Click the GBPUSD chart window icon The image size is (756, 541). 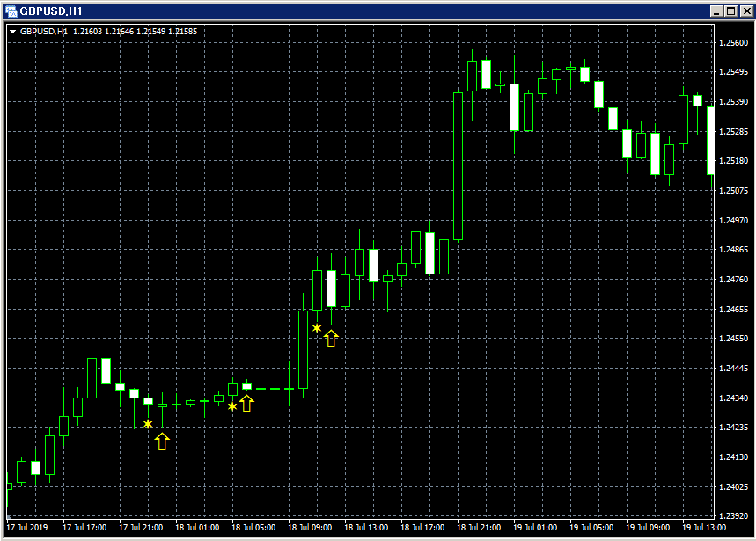[x=11, y=11]
